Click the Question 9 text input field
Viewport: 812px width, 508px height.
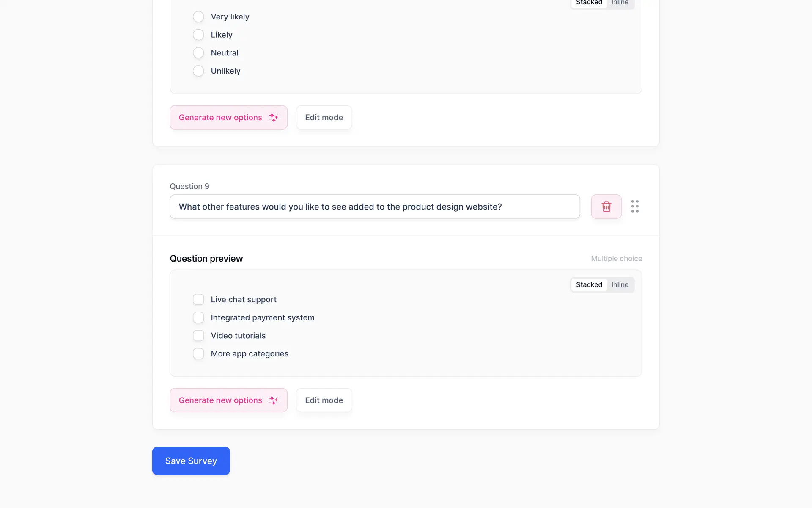[374, 207]
